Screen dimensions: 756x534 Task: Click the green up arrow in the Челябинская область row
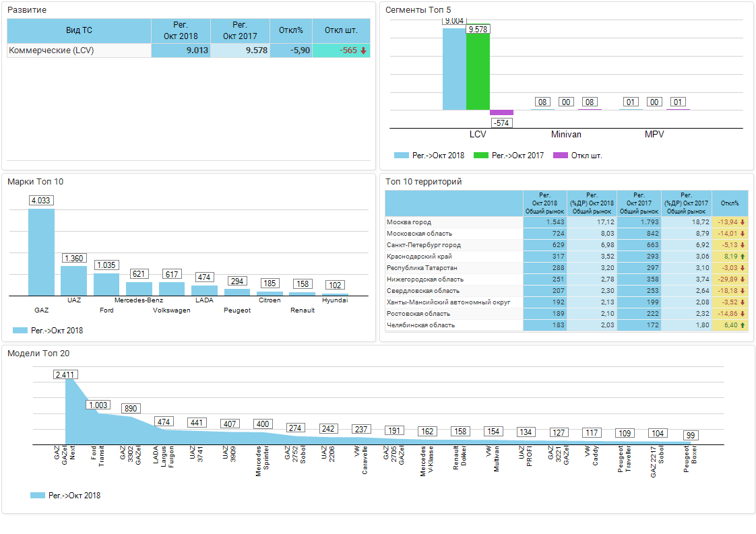tap(743, 325)
